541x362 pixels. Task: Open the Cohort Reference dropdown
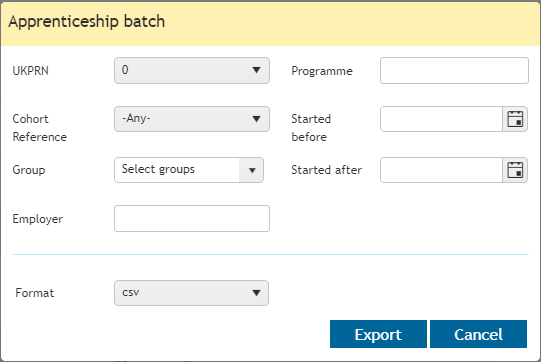192,119
